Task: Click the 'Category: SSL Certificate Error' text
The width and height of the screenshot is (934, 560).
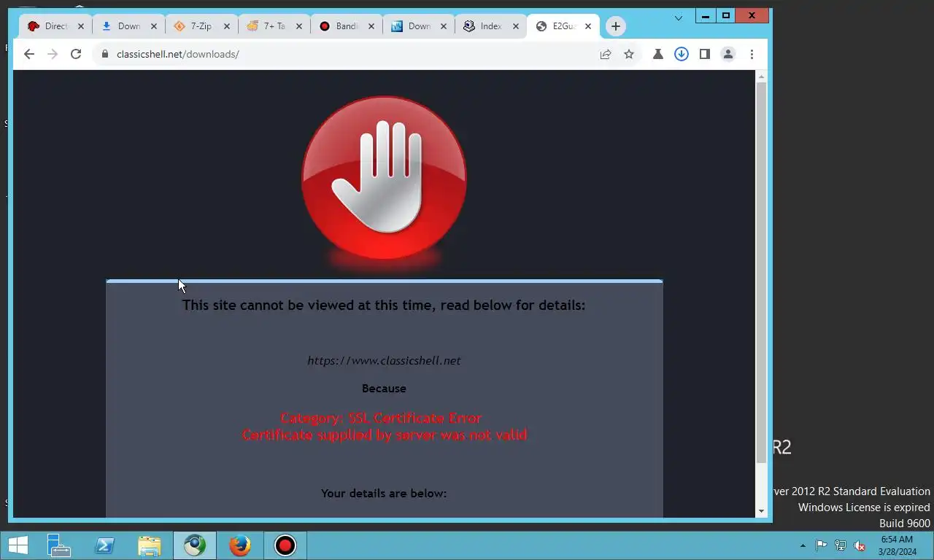Action: click(x=381, y=418)
